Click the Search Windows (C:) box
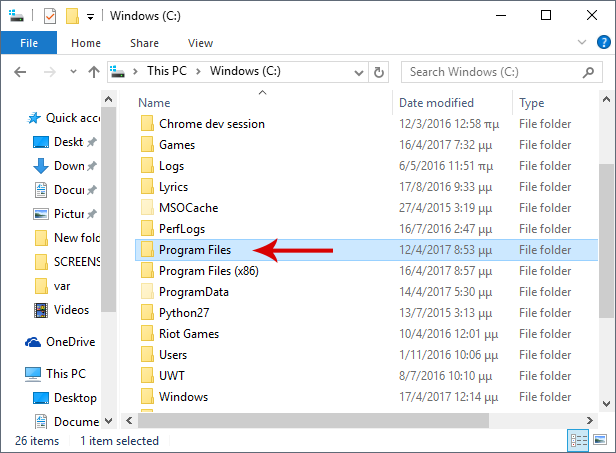Image resolution: width=616 pixels, height=453 pixels. (502, 72)
